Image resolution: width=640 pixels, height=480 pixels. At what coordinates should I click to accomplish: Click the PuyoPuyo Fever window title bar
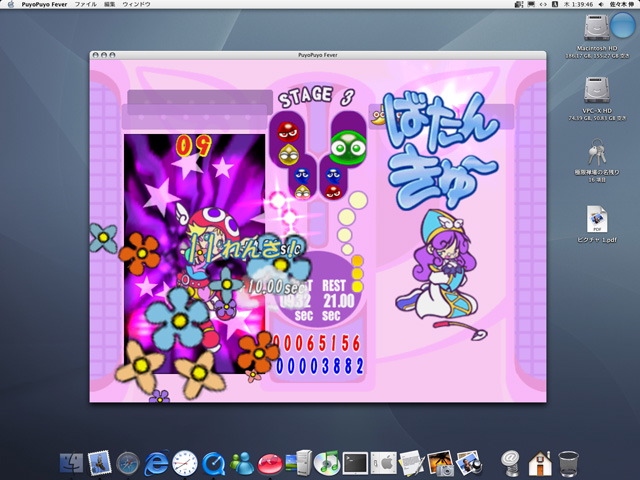click(x=318, y=55)
